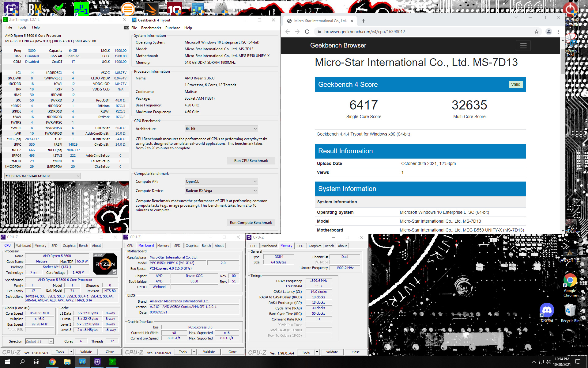Click the multi-core score 32635
588x368 pixels.
tap(469, 105)
